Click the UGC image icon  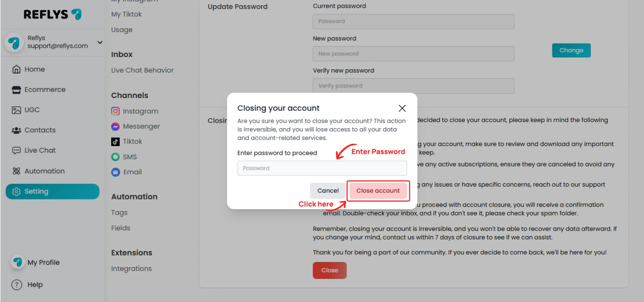click(x=16, y=110)
